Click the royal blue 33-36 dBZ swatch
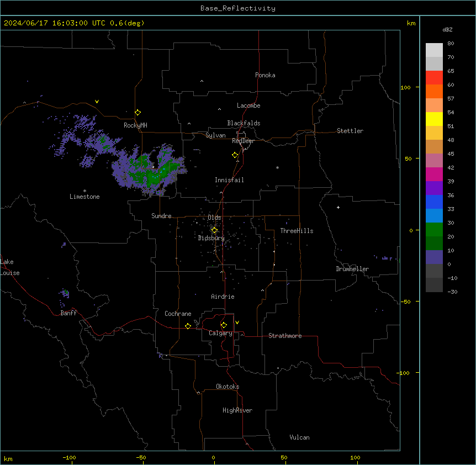Viewport: 476px width, 465px height. [434, 202]
